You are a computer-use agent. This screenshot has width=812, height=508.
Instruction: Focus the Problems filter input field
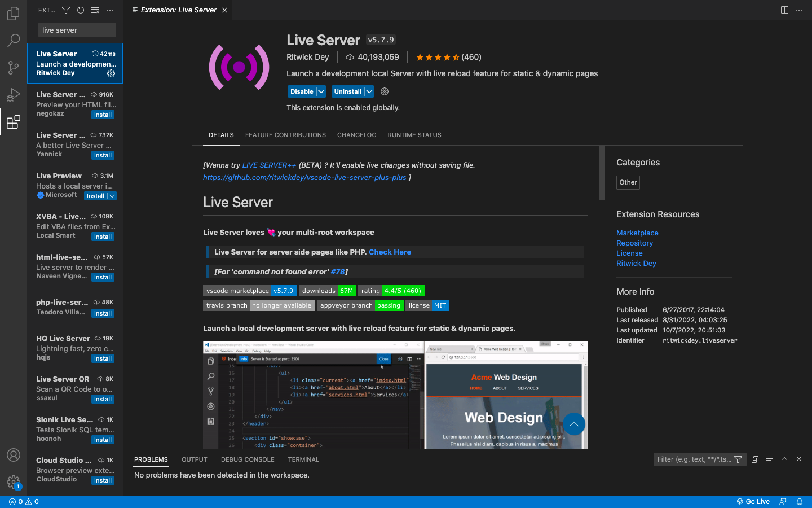click(694, 459)
